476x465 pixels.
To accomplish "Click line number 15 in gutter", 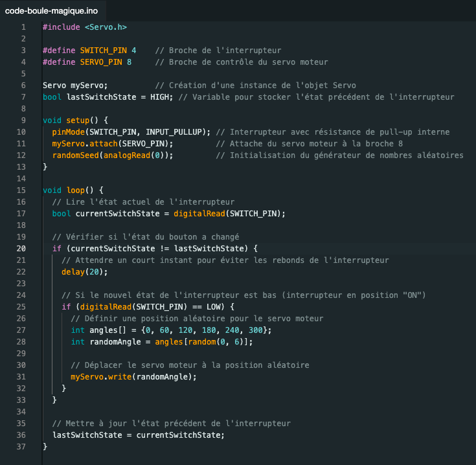I will [x=21, y=190].
